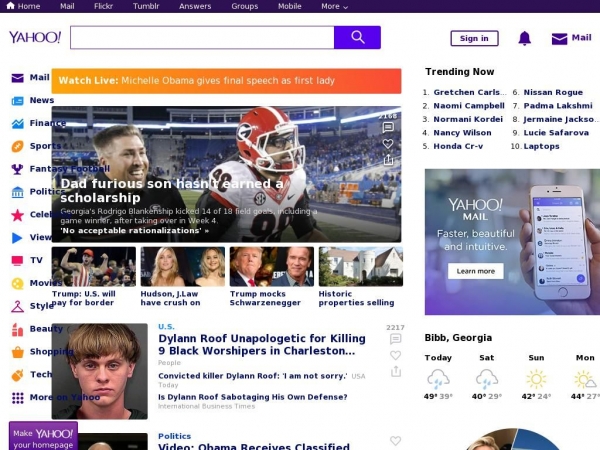Open 'No acceptable rationalizations' link
The width and height of the screenshot is (600, 450).
click(x=134, y=230)
